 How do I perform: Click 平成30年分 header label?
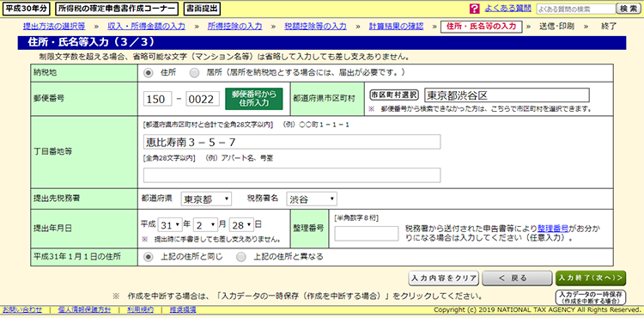26,9
